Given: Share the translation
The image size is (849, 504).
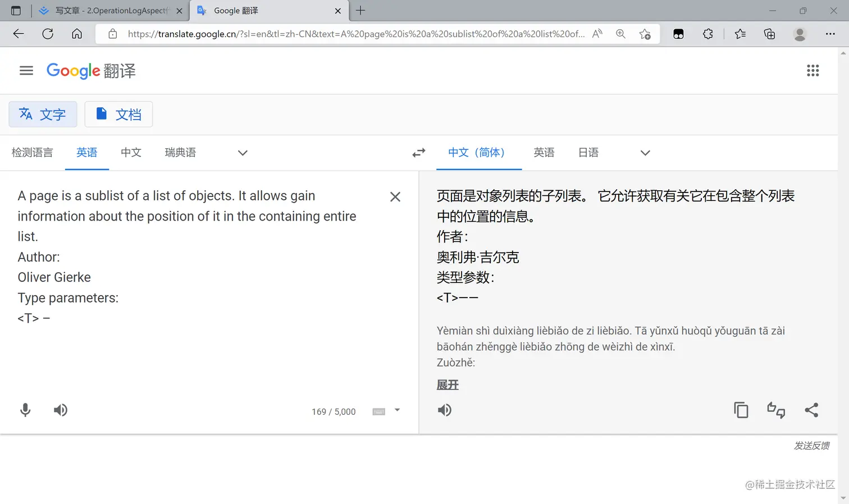Looking at the screenshot, I should coord(811,410).
